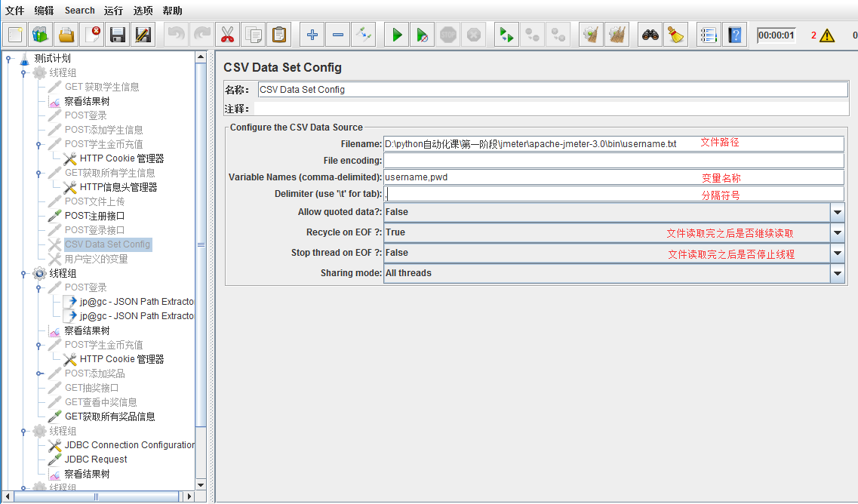Click the Start test green play icon
Viewport: 858px width, 504px height.
coord(397,35)
